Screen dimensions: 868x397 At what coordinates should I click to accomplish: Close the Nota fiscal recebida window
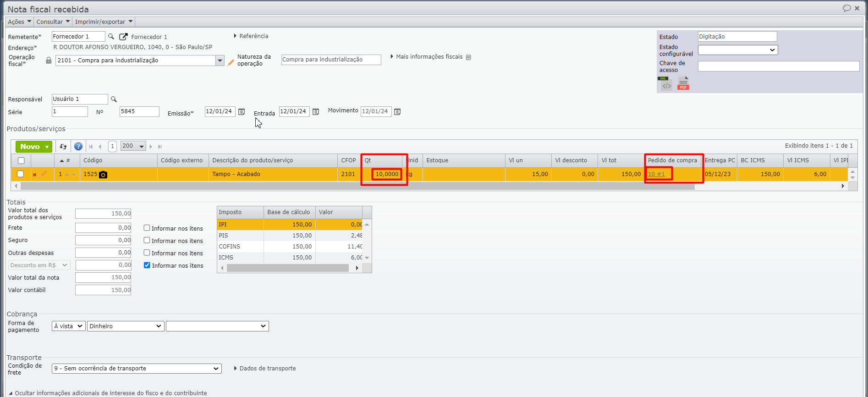pos(857,8)
